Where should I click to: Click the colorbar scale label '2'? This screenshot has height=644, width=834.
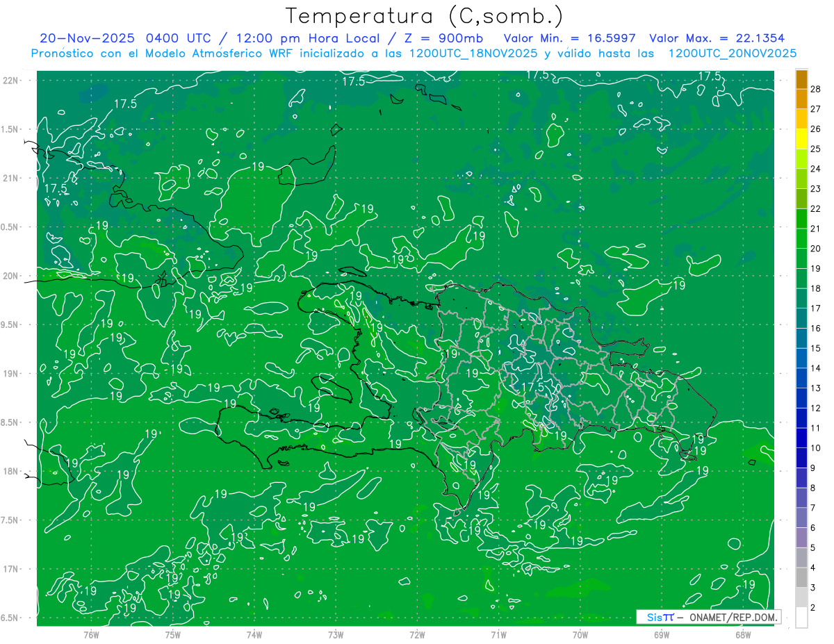(813, 608)
